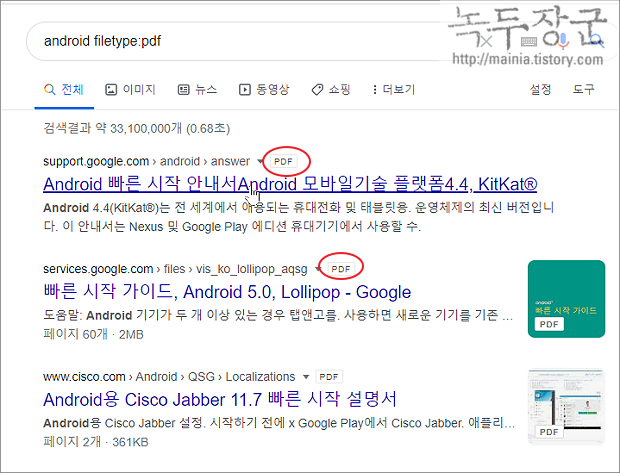Click the '페이지 60개 · 2MB' file info
This screenshot has height=473, width=620.
coord(93,334)
